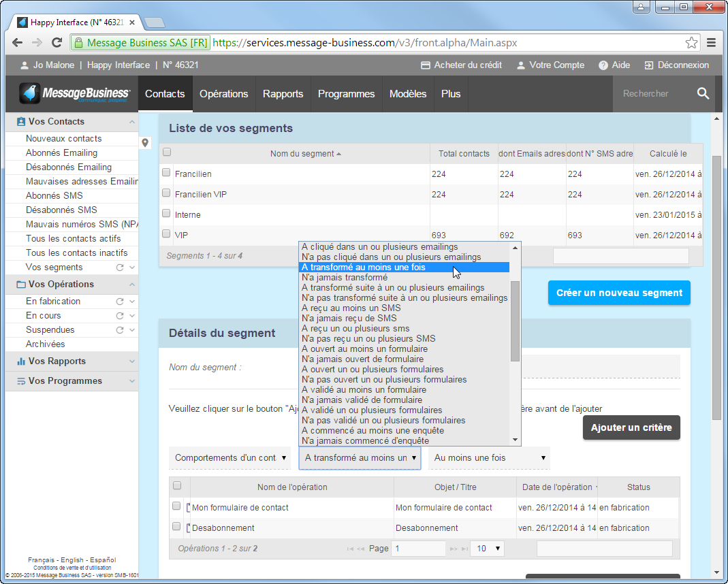Click the Acheter du crédit card icon
Screen dimensions: 728x584
[426, 65]
